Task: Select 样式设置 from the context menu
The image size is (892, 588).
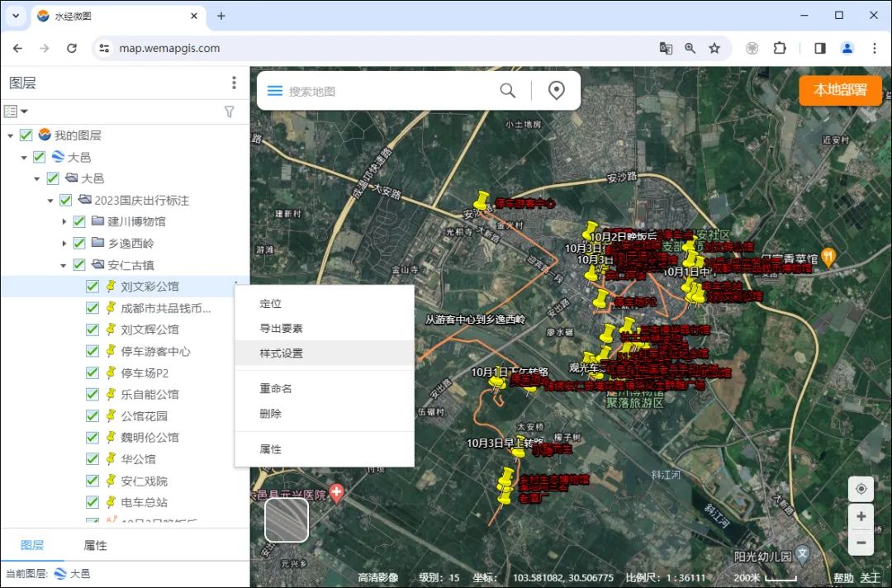Action: tap(282, 353)
